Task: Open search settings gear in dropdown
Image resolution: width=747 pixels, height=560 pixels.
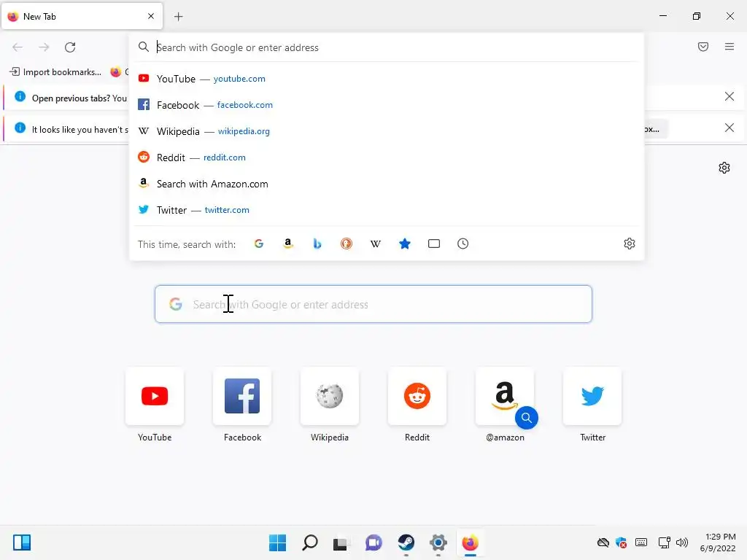Action: [x=630, y=244]
